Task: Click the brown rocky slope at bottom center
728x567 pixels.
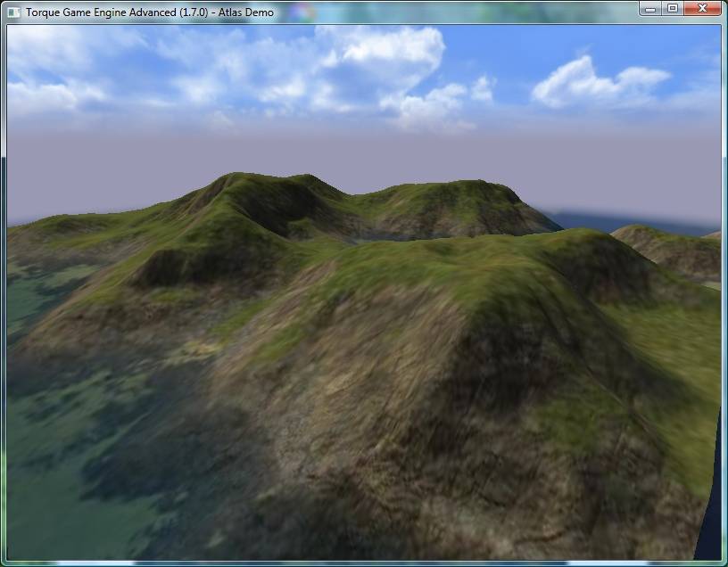Action: (357, 464)
